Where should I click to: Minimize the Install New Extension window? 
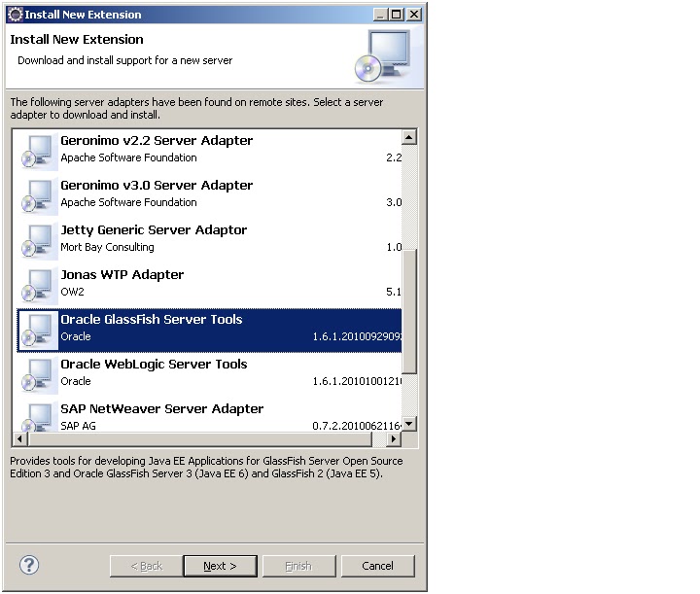click(x=380, y=15)
